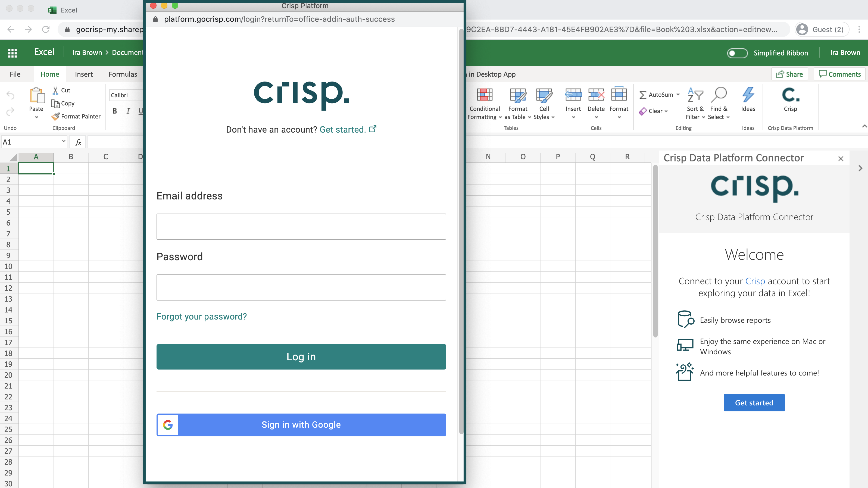Screen dimensions: 868x488
Task: Click the Copy icon in Clipboard group
Action: point(55,104)
